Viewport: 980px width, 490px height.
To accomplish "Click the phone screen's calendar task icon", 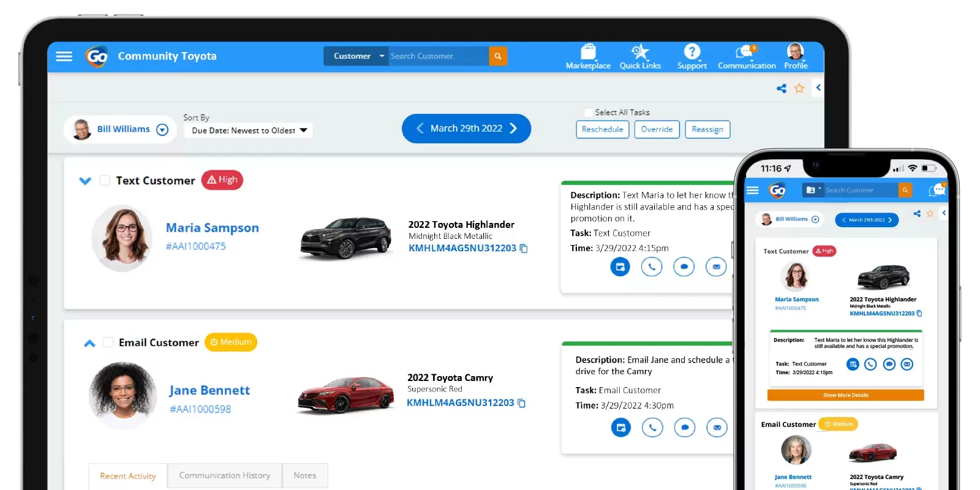I will pyautogui.click(x=853, y=364).
